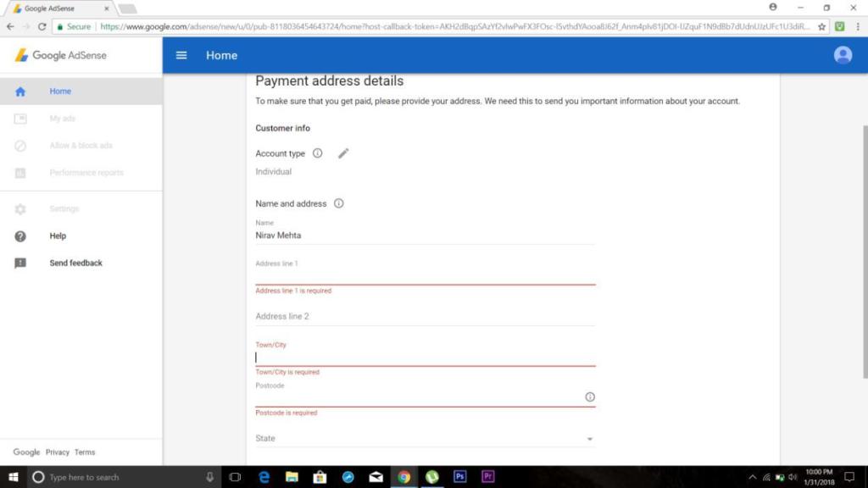The image size is (868, 488).
Task: Expand the State dropdown
Action: [x=589, y=439]
